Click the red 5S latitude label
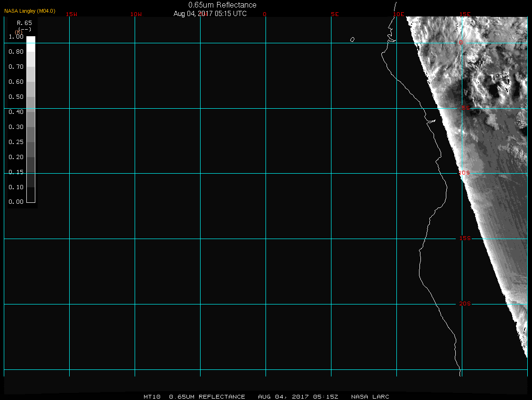This screenshot has width=532, height=400. [x=464, y=108]
